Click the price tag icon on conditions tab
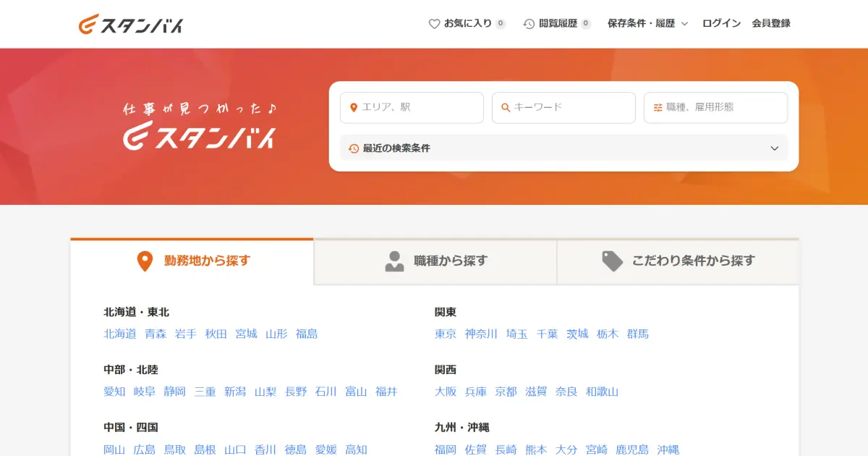 click(613, 261)
